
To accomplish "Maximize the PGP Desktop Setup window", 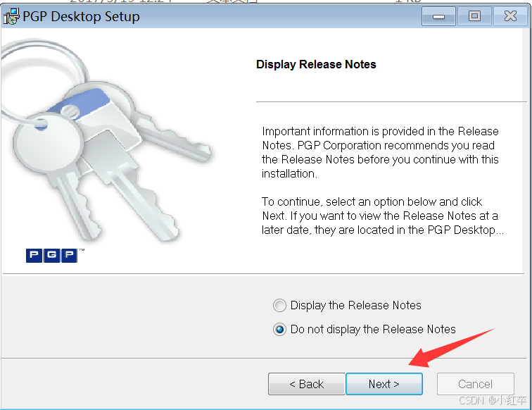I will pyautogui.click(x=474, y=16).
